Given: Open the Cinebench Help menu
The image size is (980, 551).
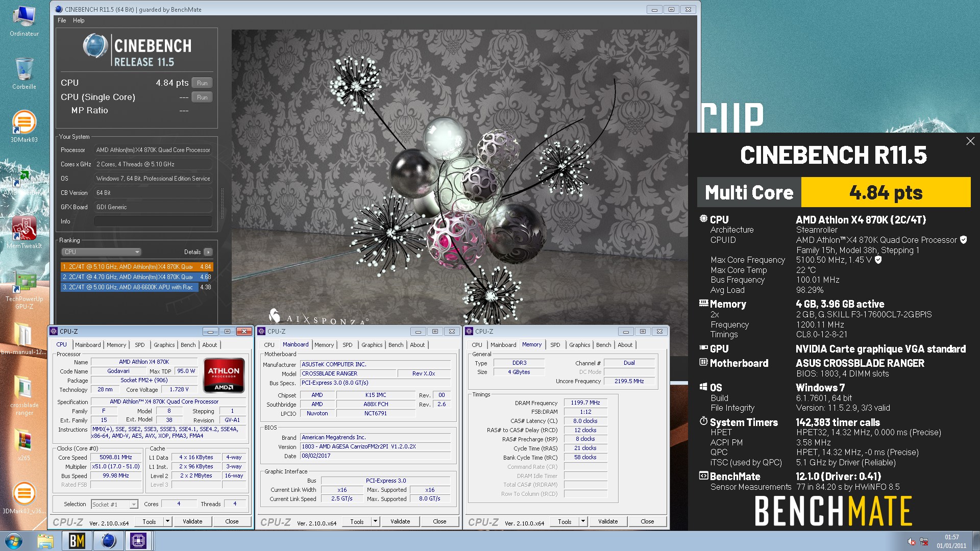Looking at the screenshot, I should pos(79,20).
